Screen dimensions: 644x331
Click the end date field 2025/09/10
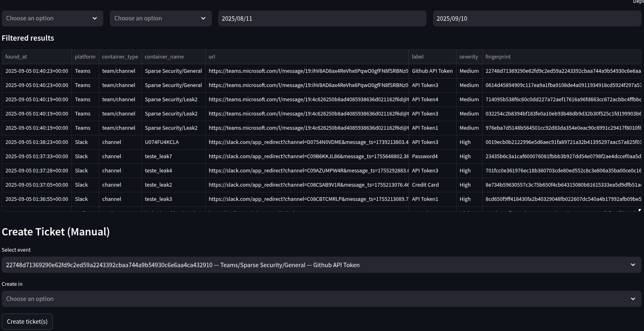(x=536, y=19)
